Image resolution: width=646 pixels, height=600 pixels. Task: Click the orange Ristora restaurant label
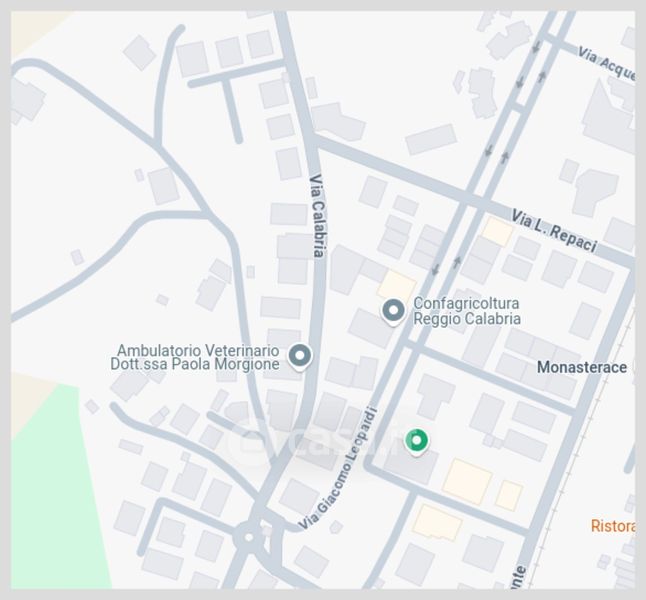(613, 526)
